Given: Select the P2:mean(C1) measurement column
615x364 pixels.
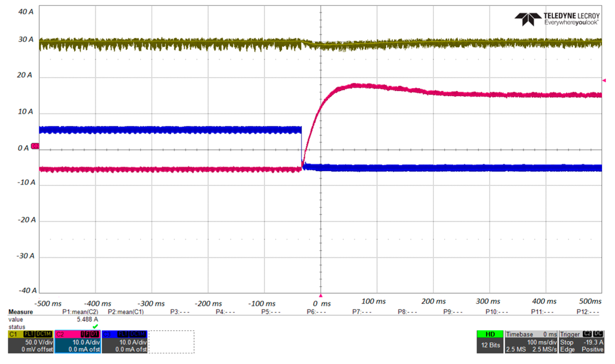Looking at the screenshot, I should point(126,312).
